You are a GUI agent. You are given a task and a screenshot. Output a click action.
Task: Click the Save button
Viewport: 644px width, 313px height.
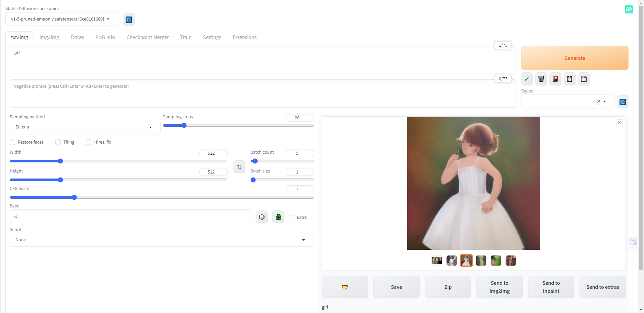coord(397,287)
